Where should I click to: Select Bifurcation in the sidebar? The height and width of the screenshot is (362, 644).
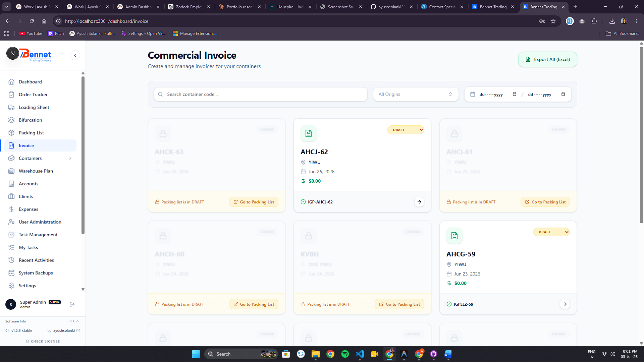[x=41, y=120]
